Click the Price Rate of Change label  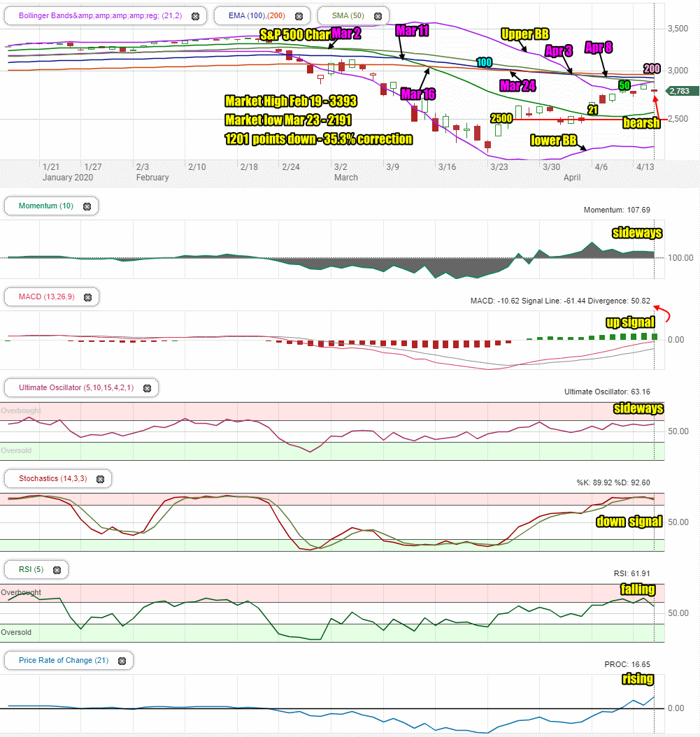[x=64, y=660]
